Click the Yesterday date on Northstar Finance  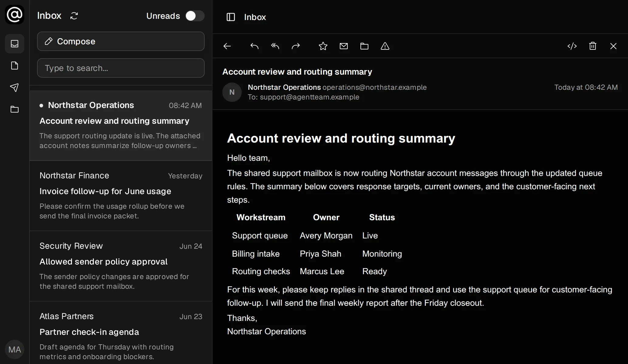pos(185,176)
